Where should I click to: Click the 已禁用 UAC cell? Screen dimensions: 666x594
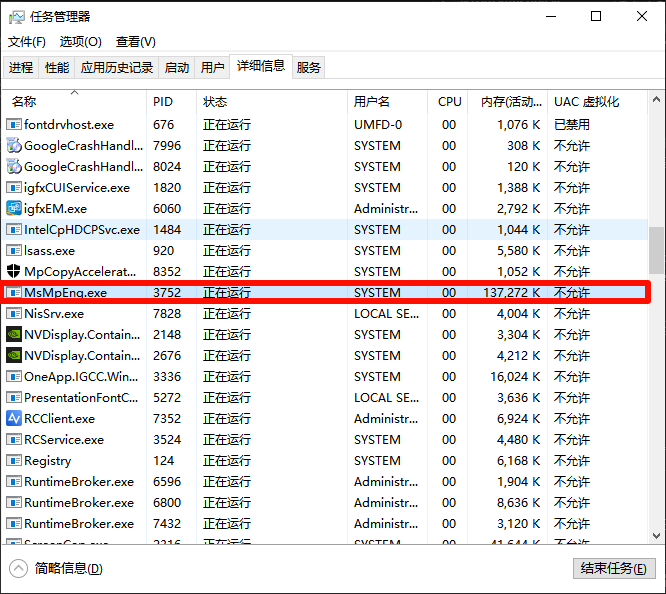coord(572,124)
